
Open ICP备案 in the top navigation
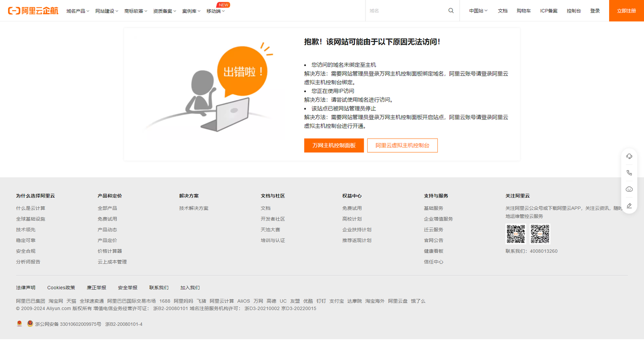click(549, 11)
